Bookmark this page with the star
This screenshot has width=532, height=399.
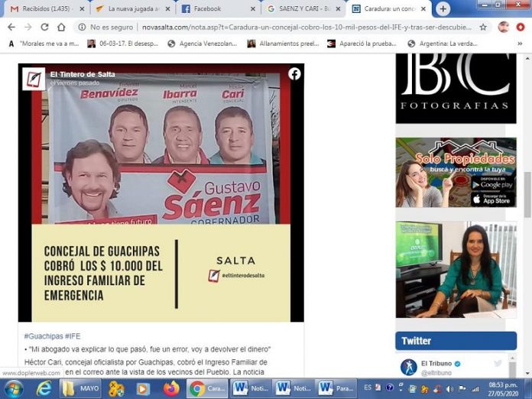pos(483,28)
